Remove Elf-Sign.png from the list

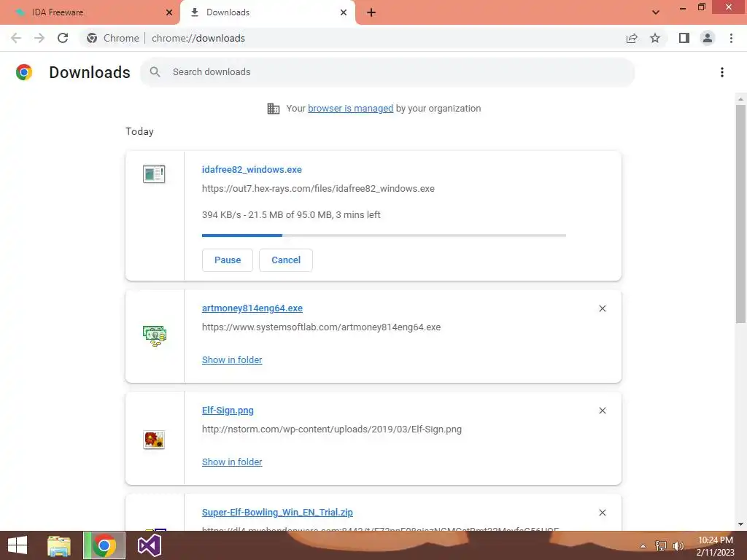602,411
